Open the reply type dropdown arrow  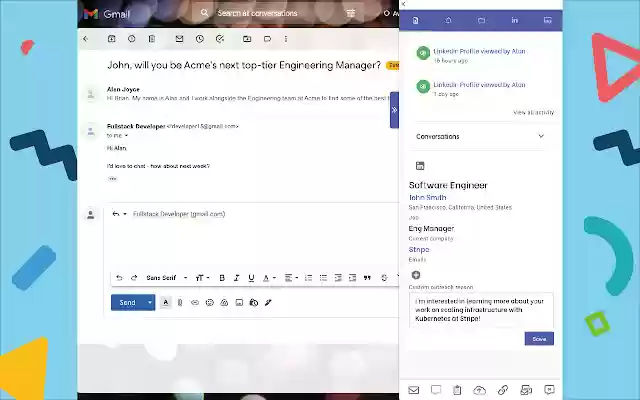[x=125, y=214]
